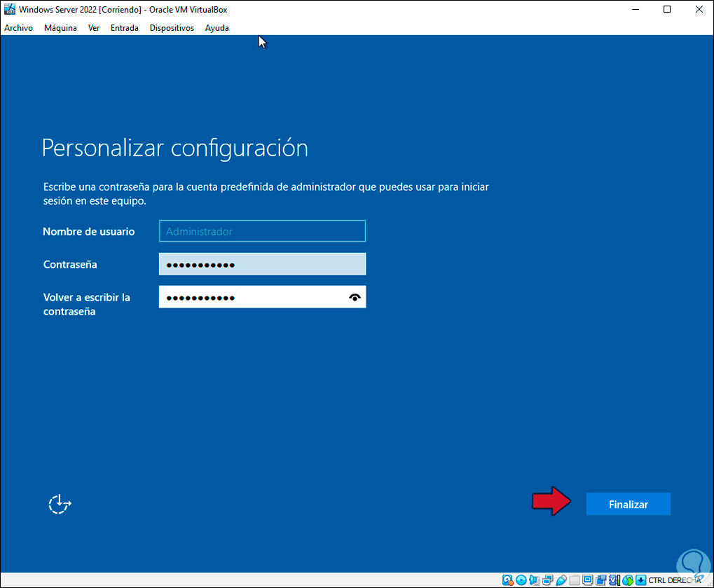Click the hard disk activity status icon
714x588 pixels.
(508, 580)
